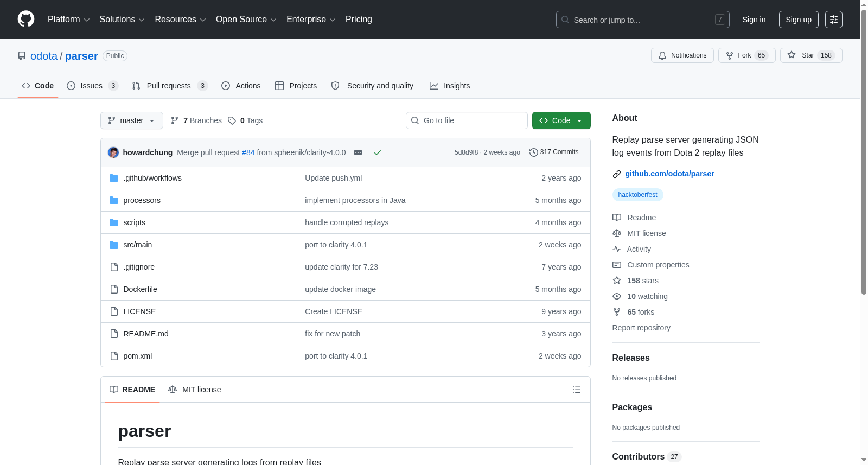Click the MIT license scale icon in About
Image resolution: width=868 pixels, height=465 pixels.
617,233
